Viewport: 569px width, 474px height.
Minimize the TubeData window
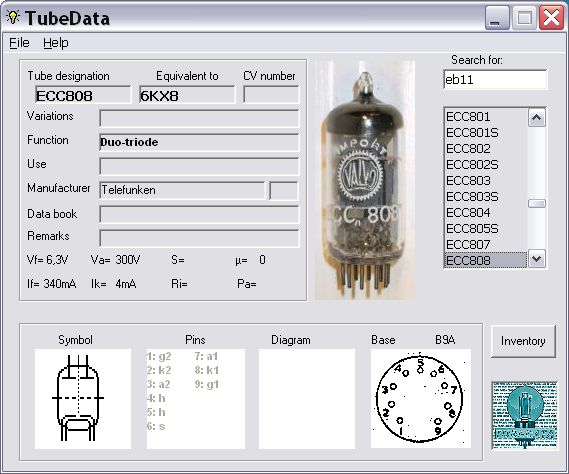497,18
